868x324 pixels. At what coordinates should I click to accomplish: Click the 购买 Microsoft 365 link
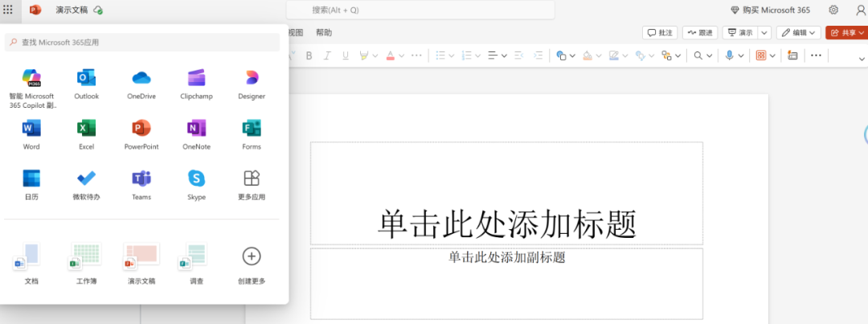click(x=772, y=10)
